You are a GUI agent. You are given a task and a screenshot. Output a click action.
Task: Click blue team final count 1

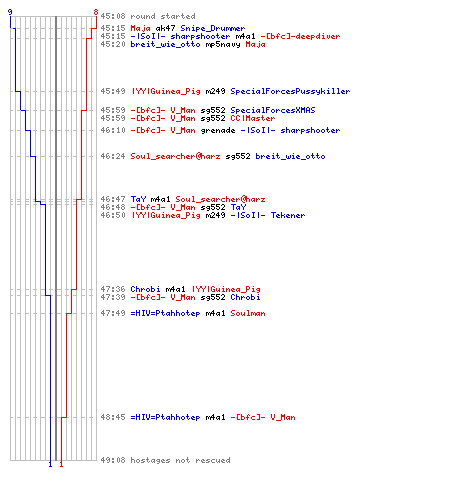coord(50,464)
